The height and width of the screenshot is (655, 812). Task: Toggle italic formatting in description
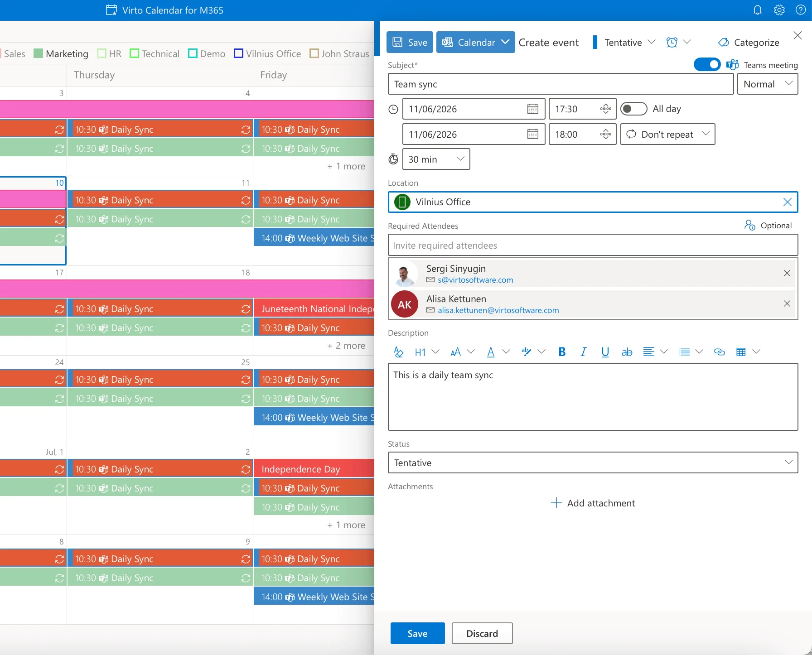[584, 352]
